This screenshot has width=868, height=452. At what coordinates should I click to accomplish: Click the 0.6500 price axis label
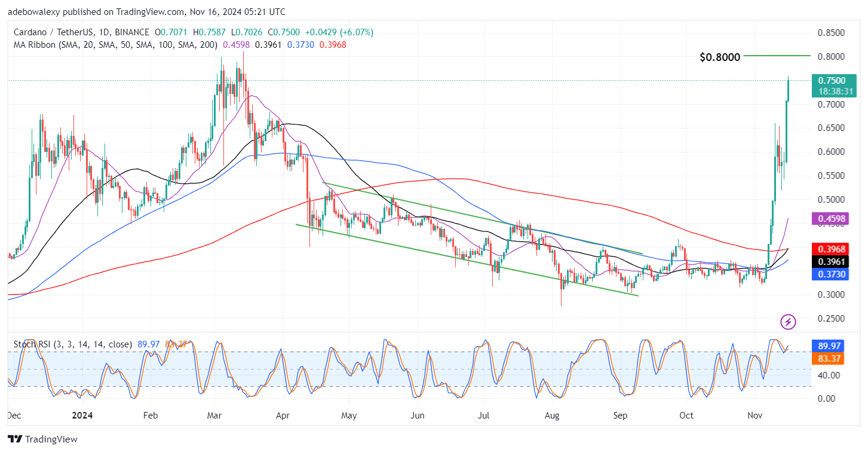[x=831, y=128]
